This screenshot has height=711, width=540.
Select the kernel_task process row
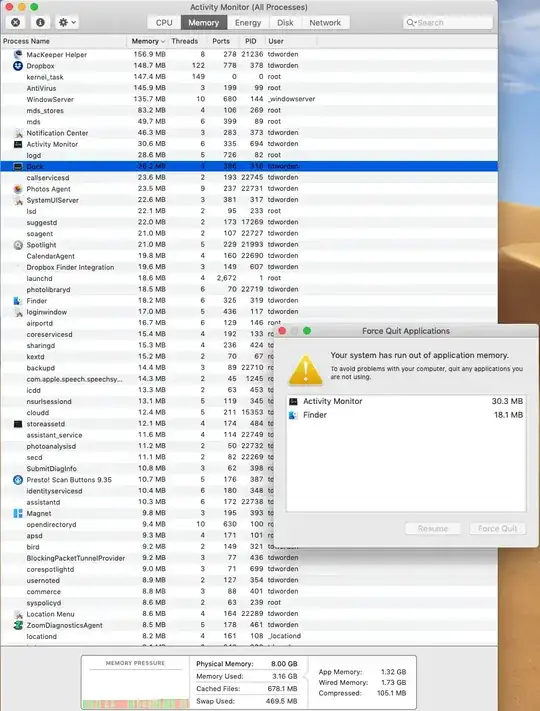point(249,77)
